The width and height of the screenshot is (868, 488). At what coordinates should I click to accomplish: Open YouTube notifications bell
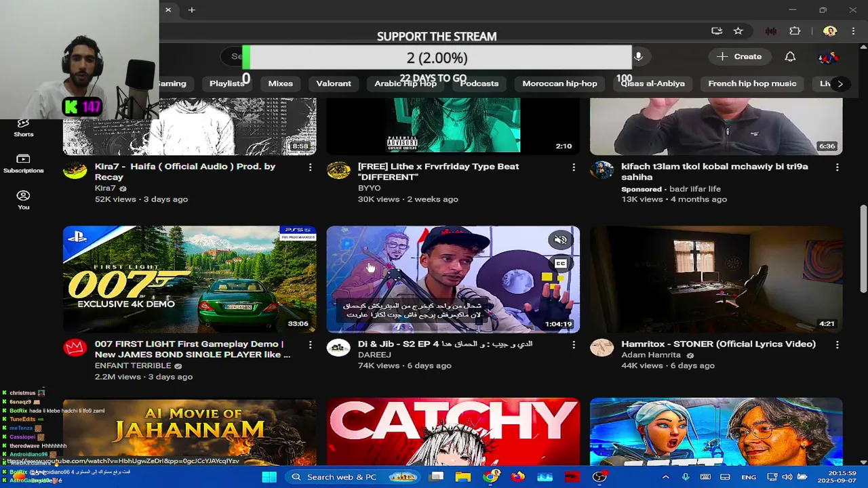pos(790,56)
